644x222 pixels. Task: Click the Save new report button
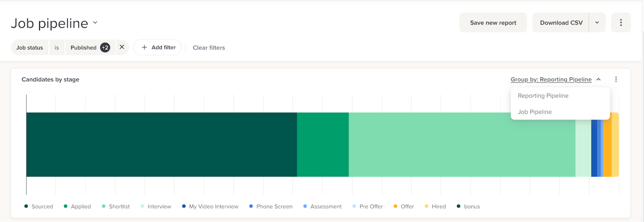pos(493,23)
